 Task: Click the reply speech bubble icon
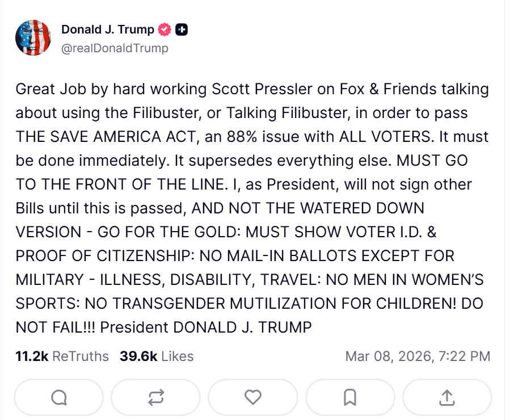[59, 397]
